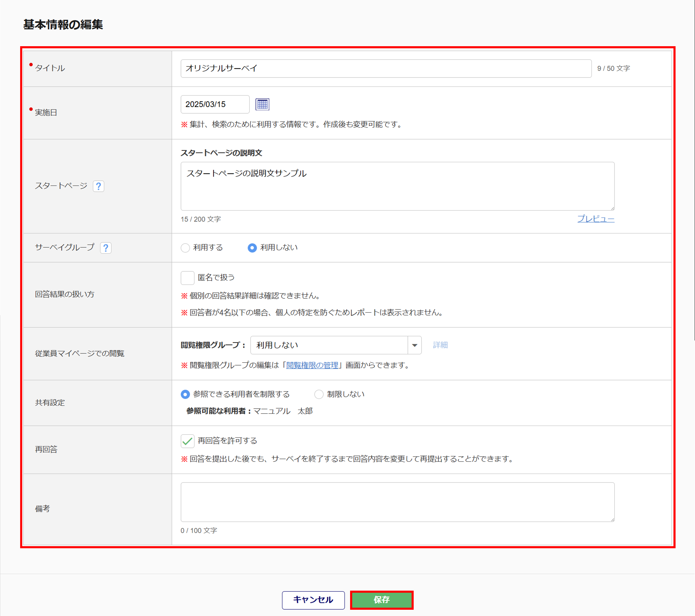
Task: Select 参照できる利用者を制限する radio option
Action: [x=185, y=394]
